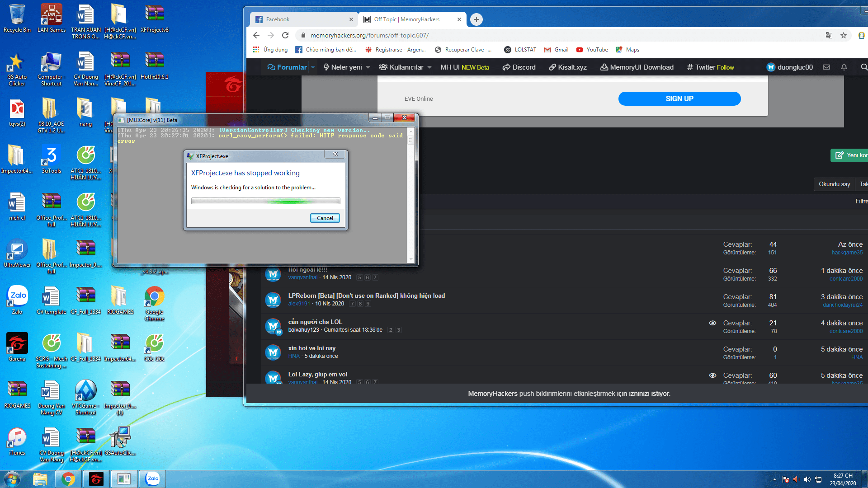Screen dimensions: 868x488
Task: Click the SIGN UP button
Action: [679, 99]
